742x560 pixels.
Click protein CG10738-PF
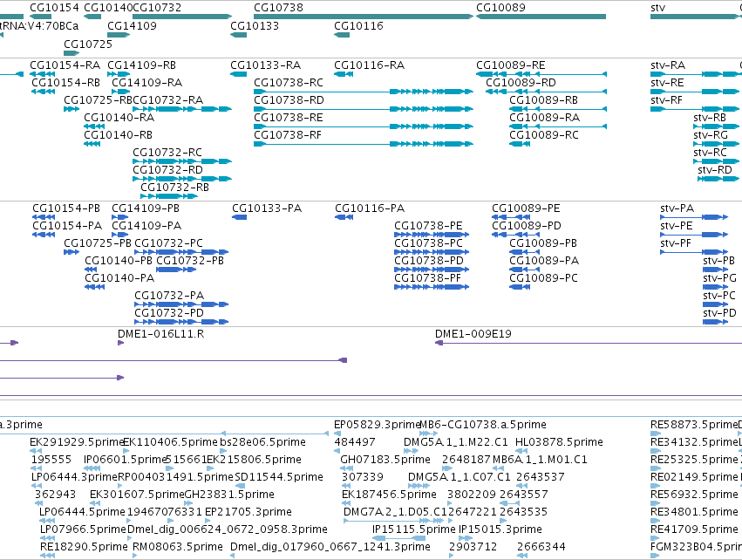[x=428, y=278]
